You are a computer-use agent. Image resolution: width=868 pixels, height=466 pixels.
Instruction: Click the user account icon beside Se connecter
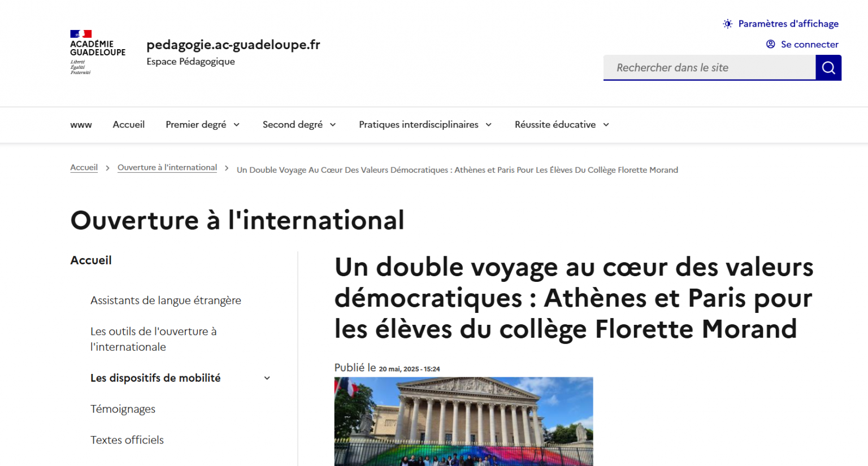pos(770,44)
